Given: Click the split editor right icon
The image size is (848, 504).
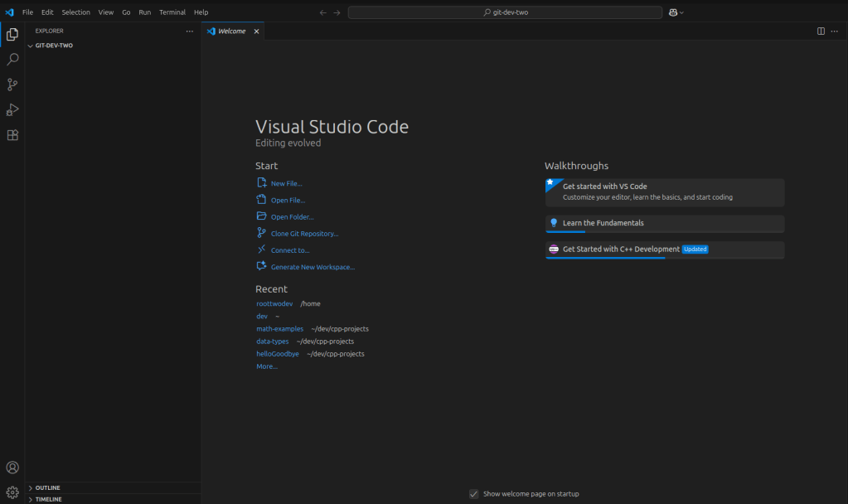Looking at the screenshot, I should 821,31.
